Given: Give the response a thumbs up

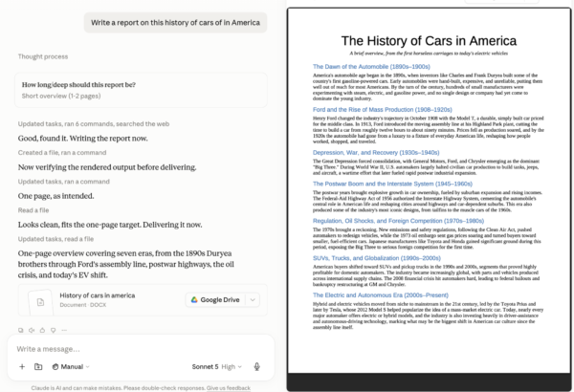Looking at the screenshot, I should point(42,330).
